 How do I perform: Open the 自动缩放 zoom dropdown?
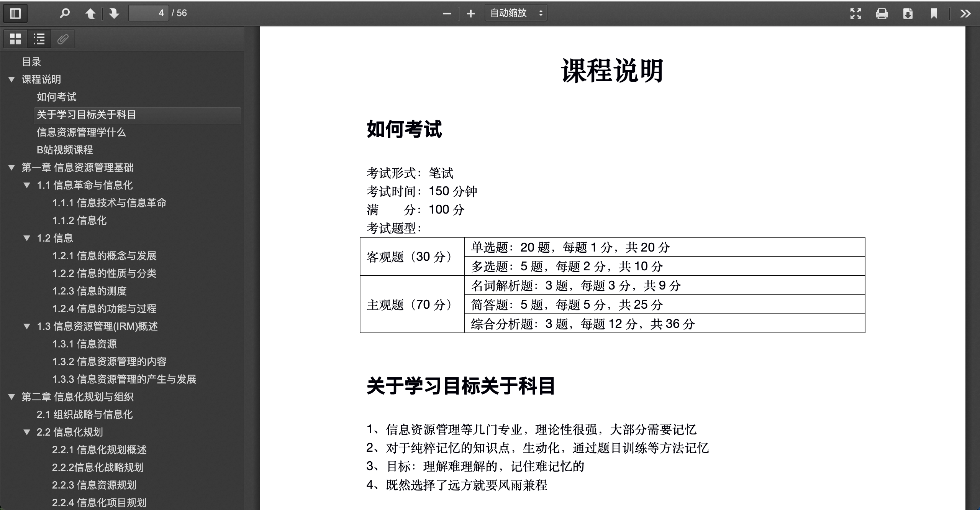click(x=516, y=13)
